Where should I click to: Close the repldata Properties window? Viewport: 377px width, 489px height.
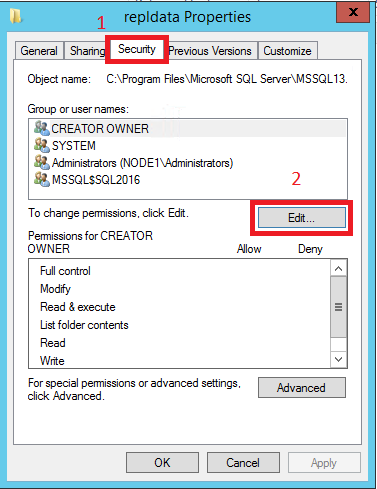[353, 13]
